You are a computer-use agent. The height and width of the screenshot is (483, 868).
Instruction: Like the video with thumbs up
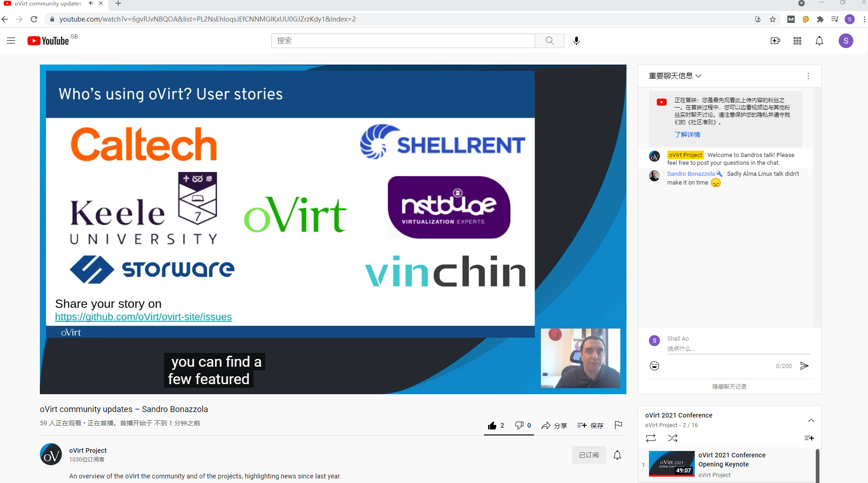click(x=496, y=425)
